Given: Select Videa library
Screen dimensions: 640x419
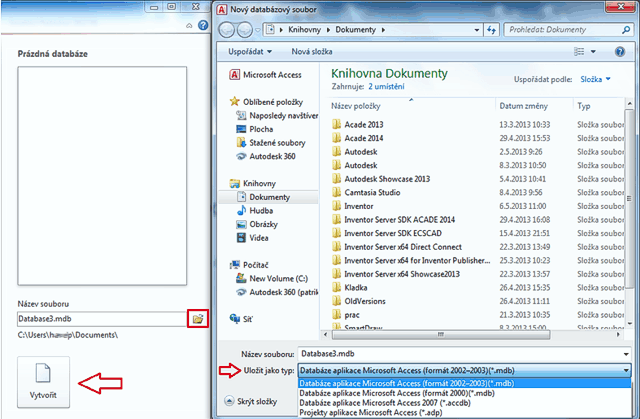Looking at the screenshot, I should [x=253, y=237].
